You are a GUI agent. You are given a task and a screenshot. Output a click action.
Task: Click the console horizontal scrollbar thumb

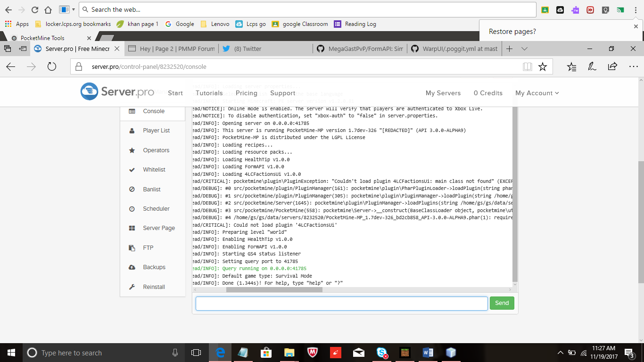pyautogui.click(x=274, y=289)
